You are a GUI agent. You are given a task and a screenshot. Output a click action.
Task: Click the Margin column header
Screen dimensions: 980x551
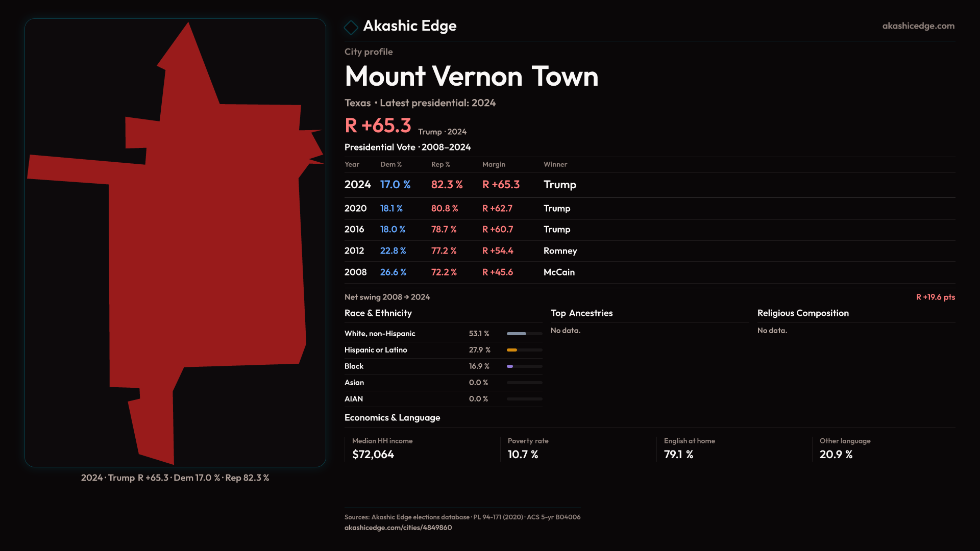pos(493,164)
